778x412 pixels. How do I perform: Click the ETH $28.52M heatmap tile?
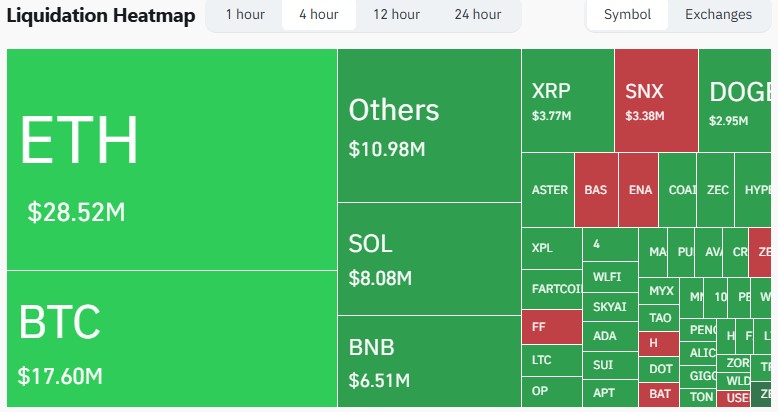click(171, 160)
